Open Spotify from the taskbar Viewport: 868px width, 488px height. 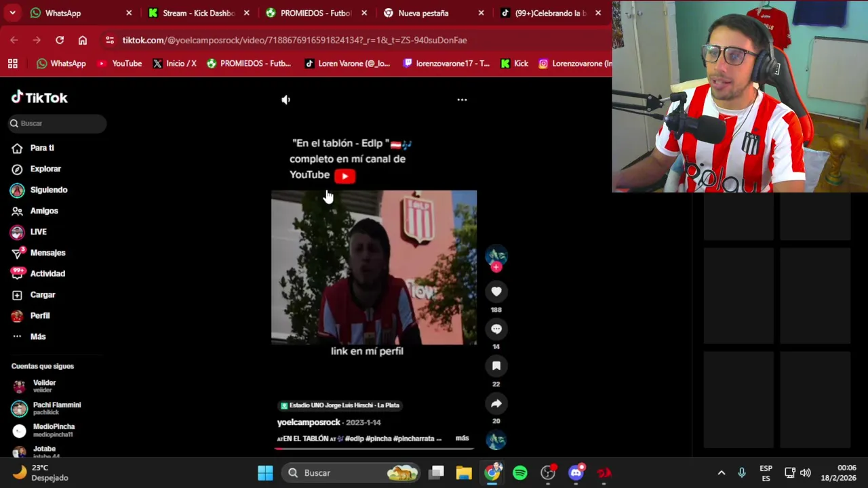[x=520, y=473]
